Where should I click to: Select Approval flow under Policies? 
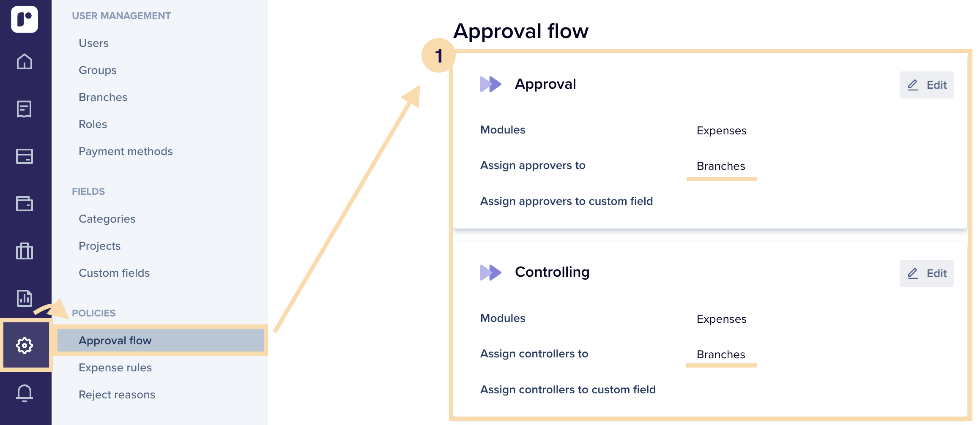click(115, 341)
